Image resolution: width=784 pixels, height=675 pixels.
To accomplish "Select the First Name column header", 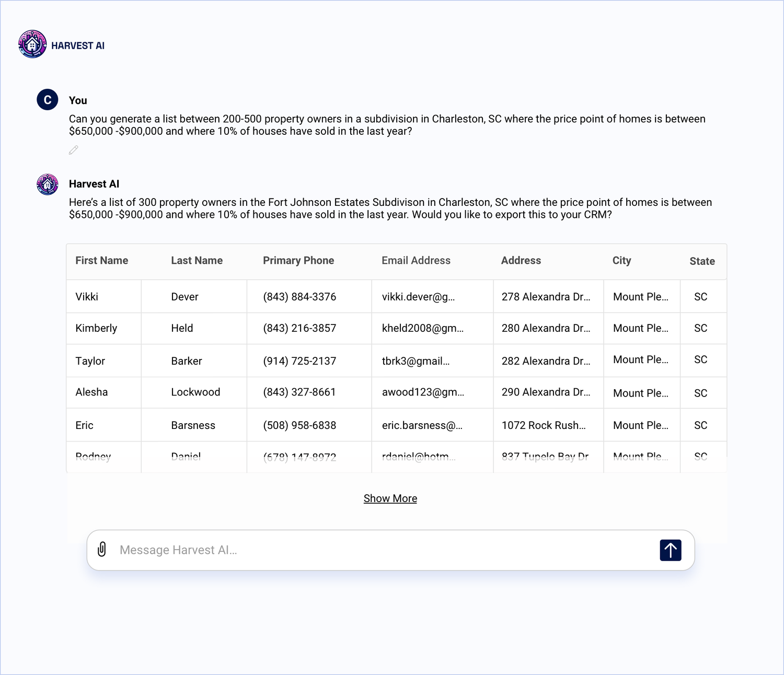I will (x=102, y=260).
